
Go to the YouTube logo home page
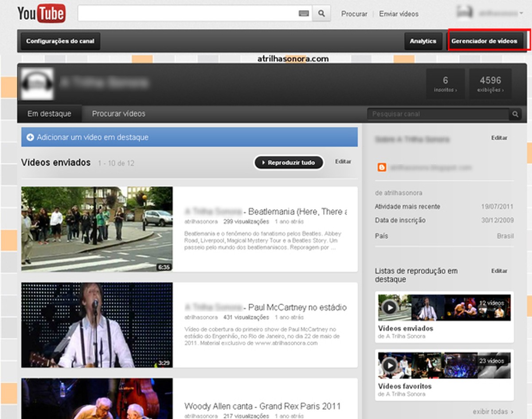click(x=41, y=13)
